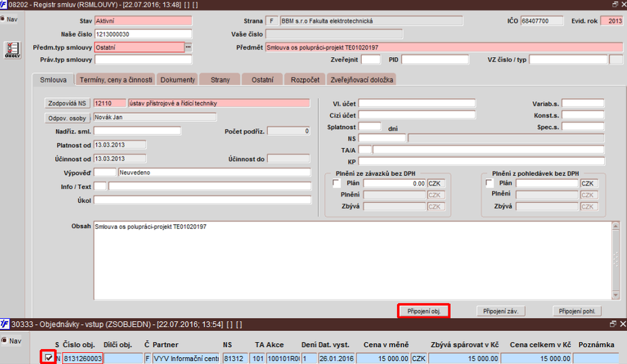
Task: Open the Zveřejňovací doložka tab
Action: 362,80
